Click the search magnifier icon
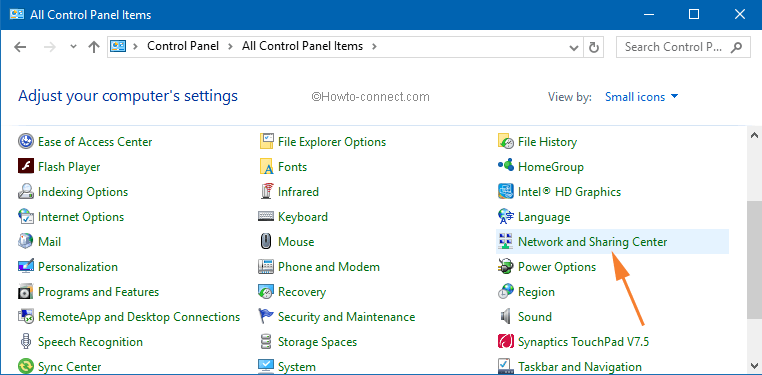Image resolution: width=762 pixels, height=375 pixels. tap(737, 47)
